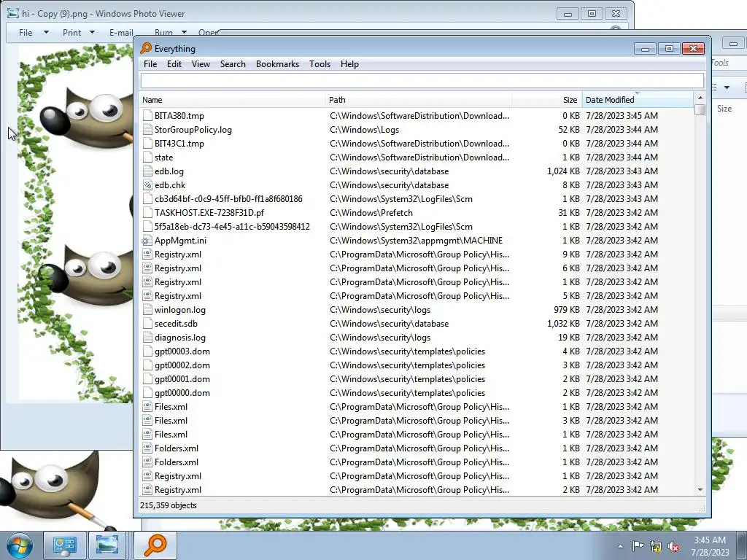This screenshot has height=560, width=747.
Task: Click the edb.chk file icon
Action: [147, 184]
